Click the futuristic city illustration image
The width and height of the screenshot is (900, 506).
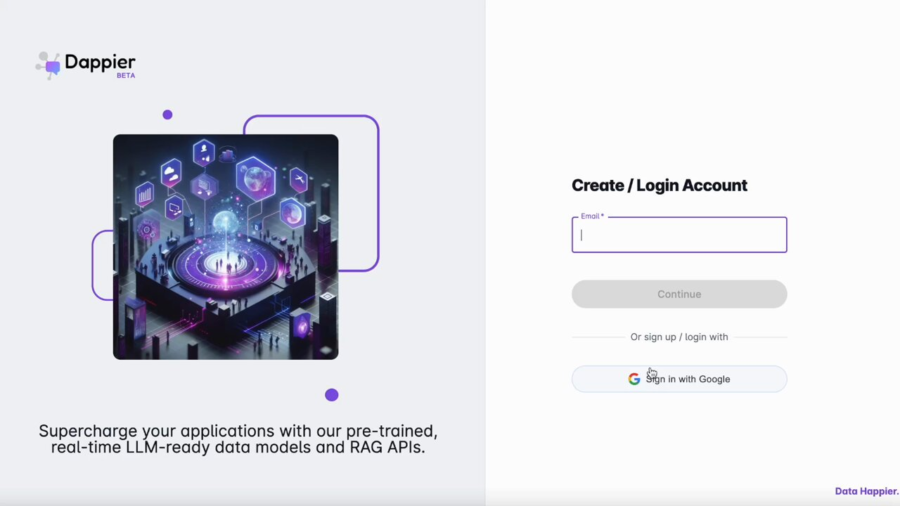coord(226,247)
